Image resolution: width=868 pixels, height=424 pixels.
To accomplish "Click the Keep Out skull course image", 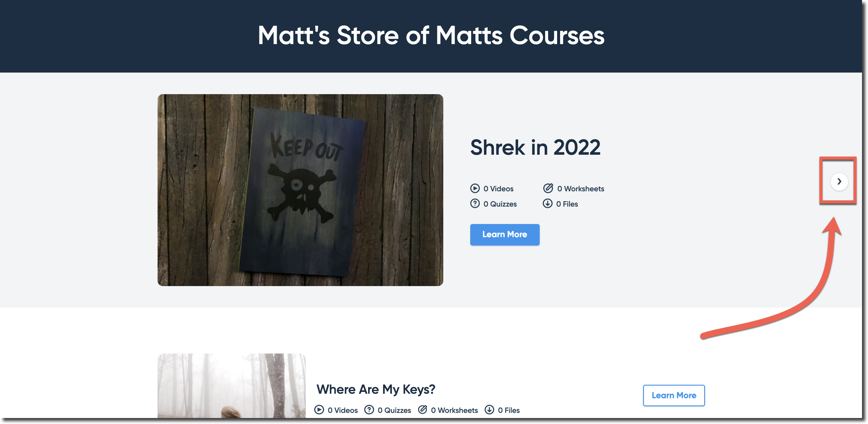I will [x=300, y=190].
